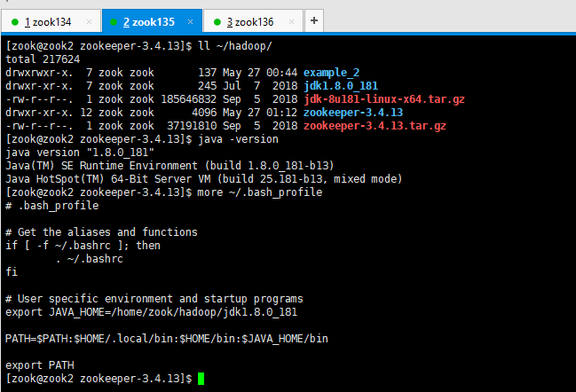Click the 'export PATH' line
The width and height of the screenshot is (576, 392).
pos(40,365)
